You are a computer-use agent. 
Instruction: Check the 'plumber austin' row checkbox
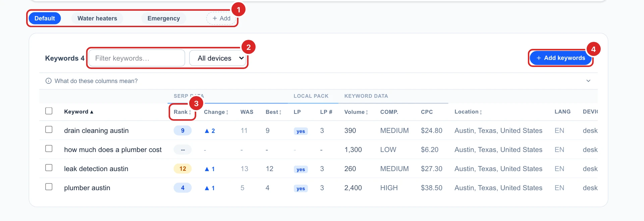pos(49,187)
